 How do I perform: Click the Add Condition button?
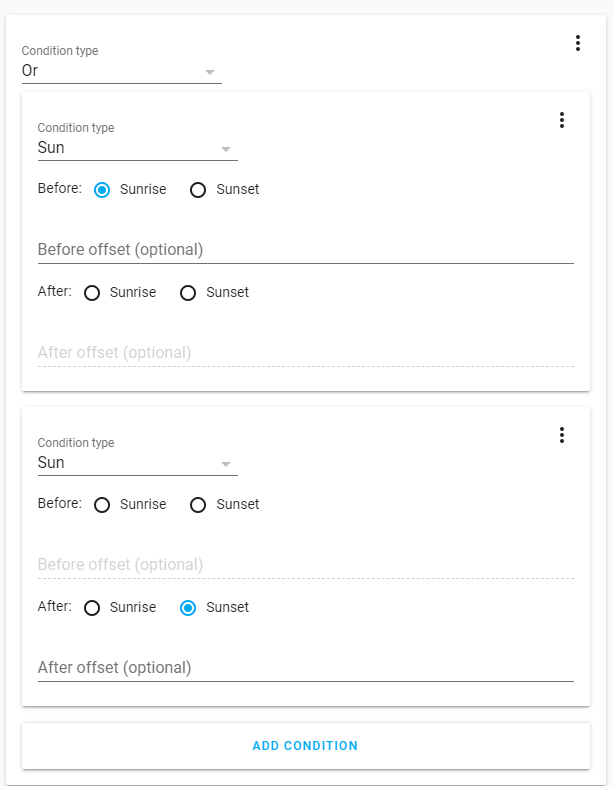coord(305,746)
